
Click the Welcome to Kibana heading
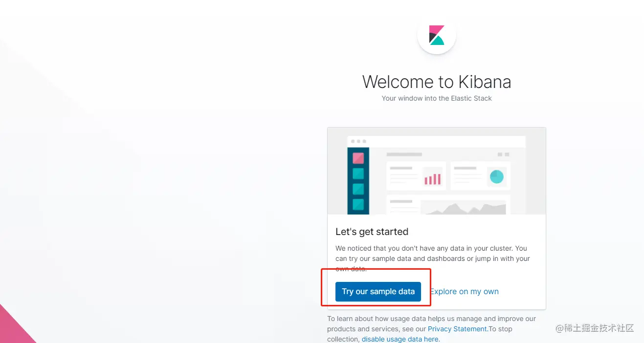pos(436,82)
